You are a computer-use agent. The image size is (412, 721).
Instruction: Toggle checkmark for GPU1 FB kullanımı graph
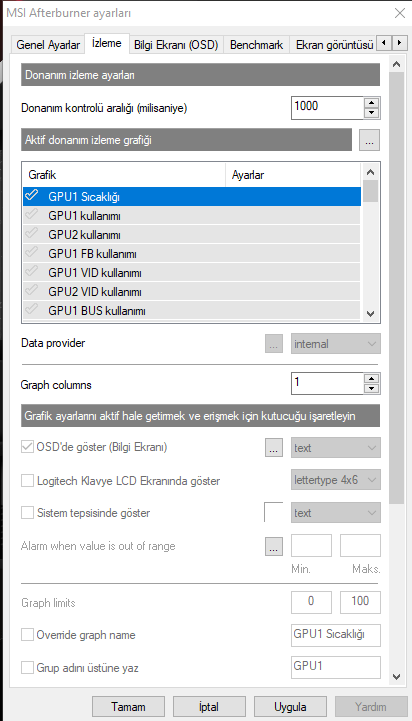click(32, 253)
